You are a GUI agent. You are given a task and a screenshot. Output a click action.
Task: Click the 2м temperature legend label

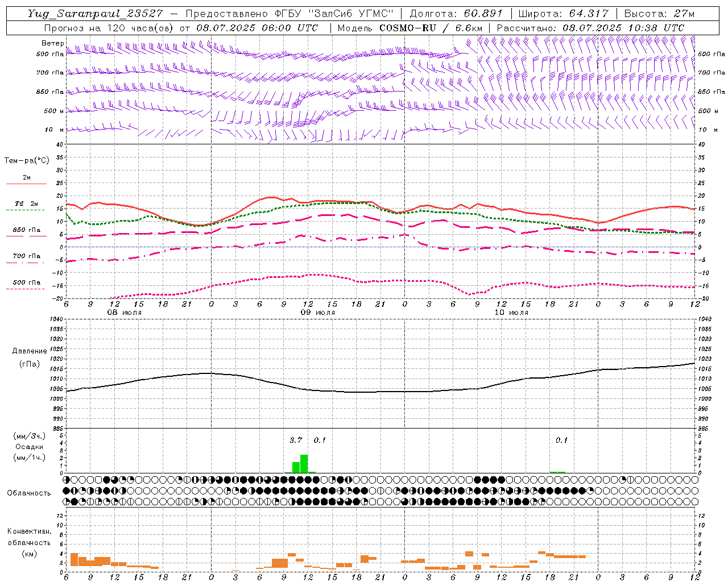27,178
